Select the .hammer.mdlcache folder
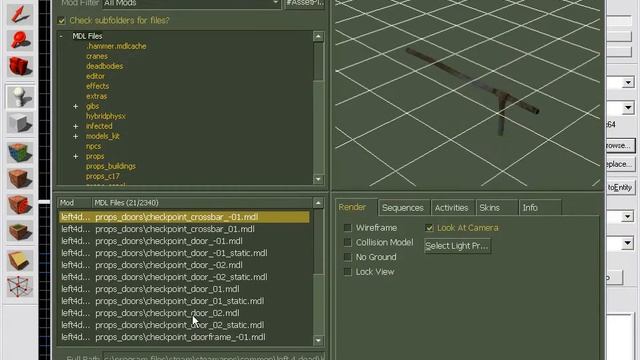This screenshot has height=360, width=640. coord(116,46)
